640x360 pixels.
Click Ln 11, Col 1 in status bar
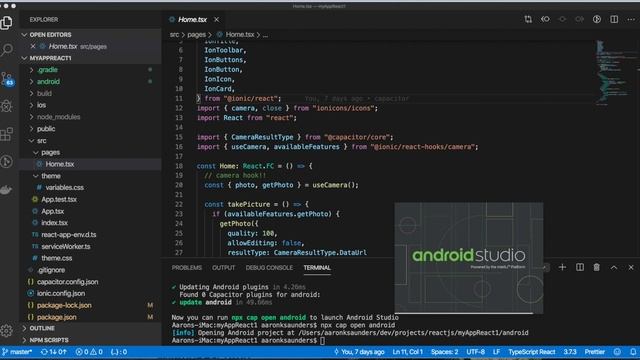click(407, 352)
